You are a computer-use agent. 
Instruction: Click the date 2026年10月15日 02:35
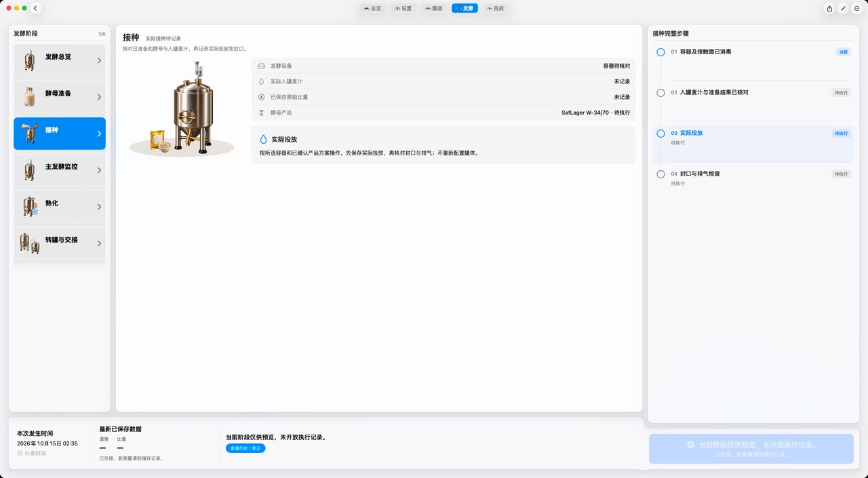tap(47, 443)
